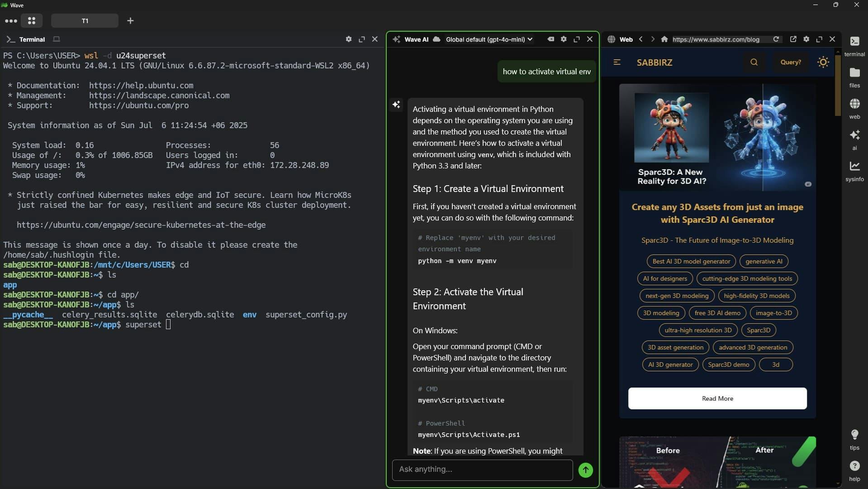868x489 pixels.
Task: Select the generative AI tag
Action: [x=764, y=261]
